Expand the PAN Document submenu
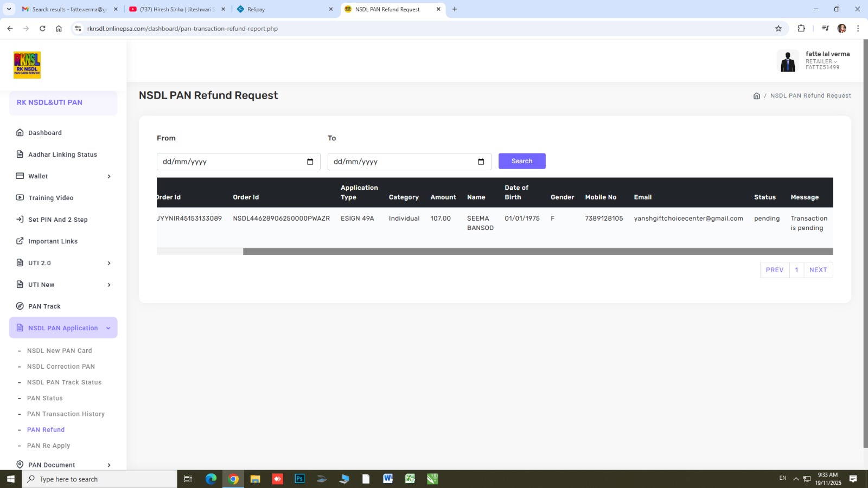This screenshot has width=868, height=488. coord(109,465)
